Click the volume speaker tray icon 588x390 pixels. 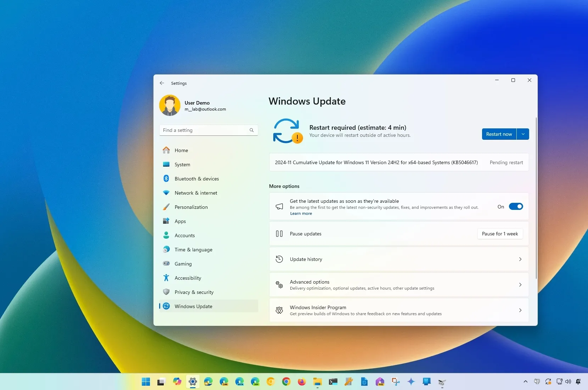(x=568, y=381)
